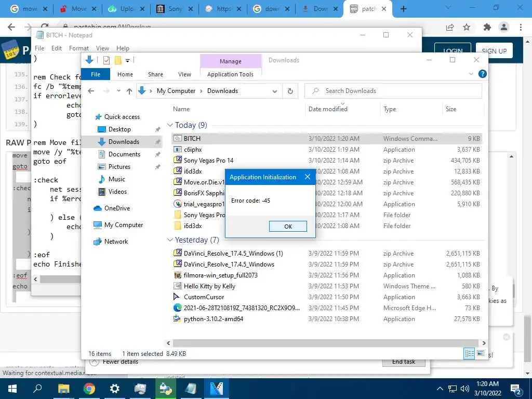Select trial_vegaspro application icon
The height and width of the screenshot is (399, 532).
coord(178,204)
